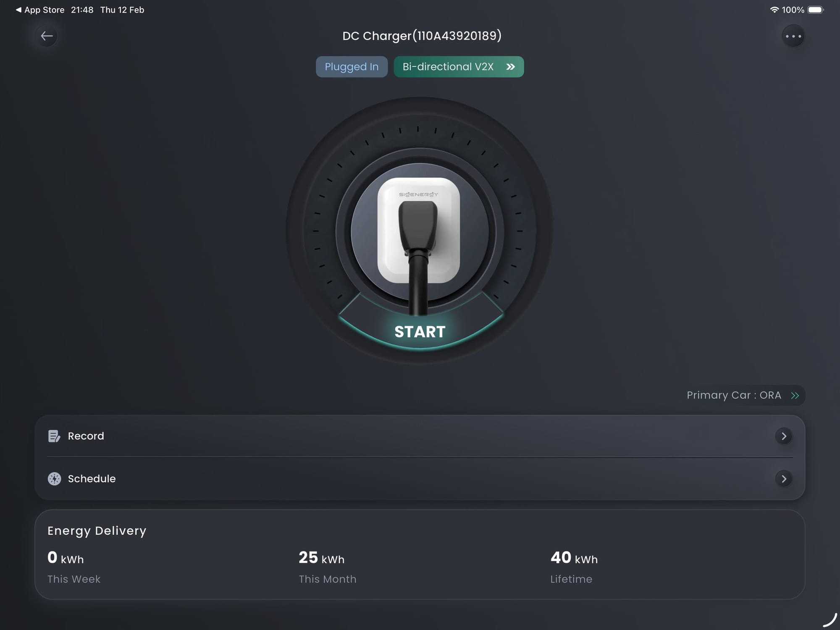Tap the Schedule lightning clock icon
The height and width of the screenshot is (630, 840).
(x=54, y=479)
